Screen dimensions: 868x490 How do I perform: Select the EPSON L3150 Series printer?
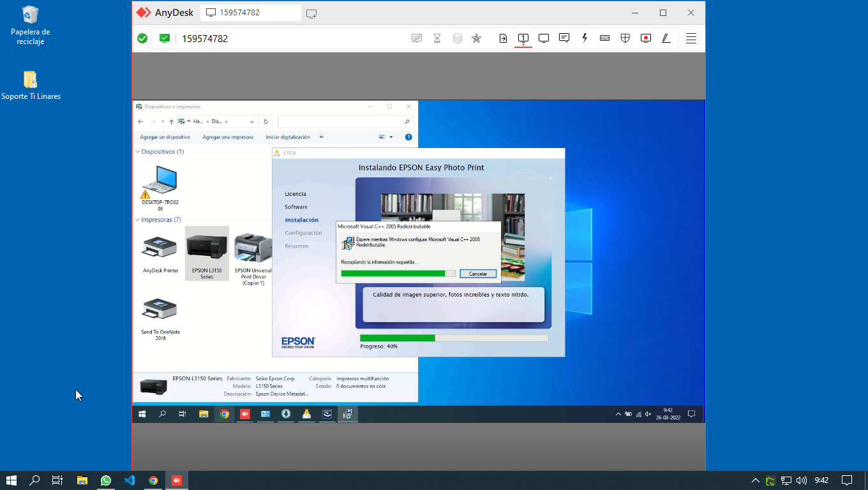click(x=207, y=253)
